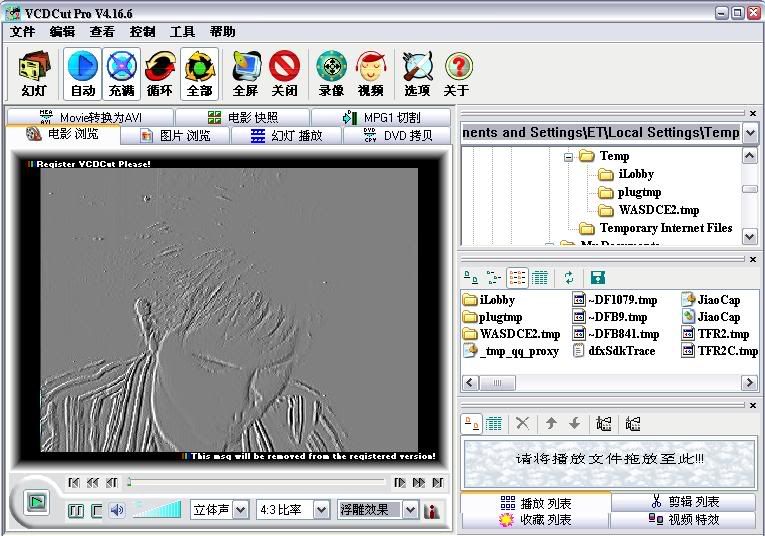The image size is (765, 536).
Task: Open 选项 options dialog
Action: click(417, 74)
